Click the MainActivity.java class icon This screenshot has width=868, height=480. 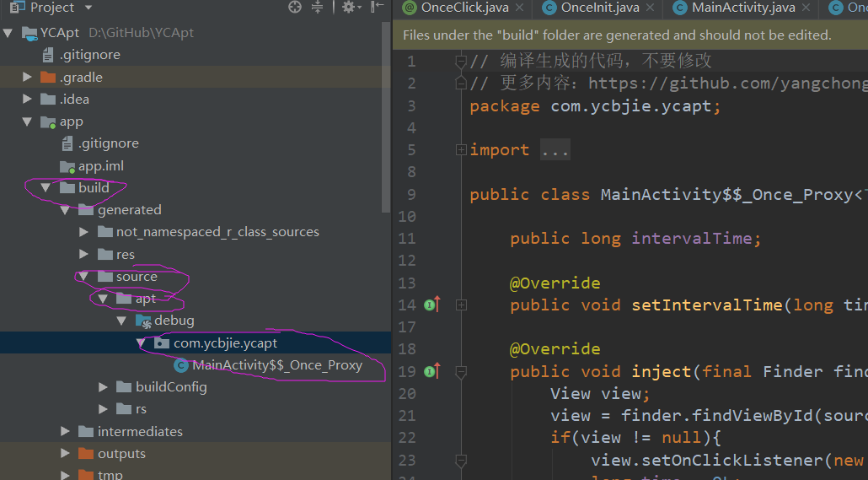click(x=680, y=8)
